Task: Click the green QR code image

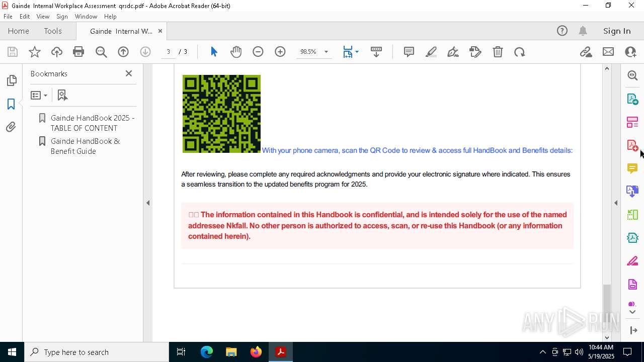Action: click(221, 114)
